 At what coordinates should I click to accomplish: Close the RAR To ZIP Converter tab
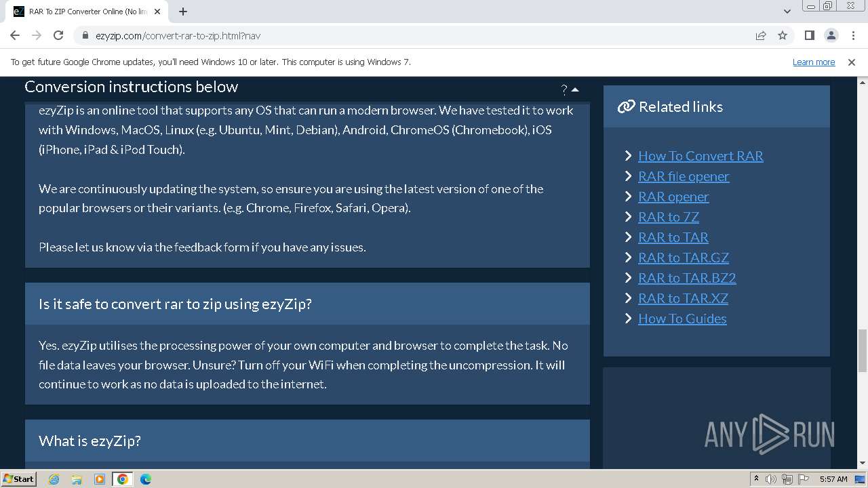[x=157, y=12]
